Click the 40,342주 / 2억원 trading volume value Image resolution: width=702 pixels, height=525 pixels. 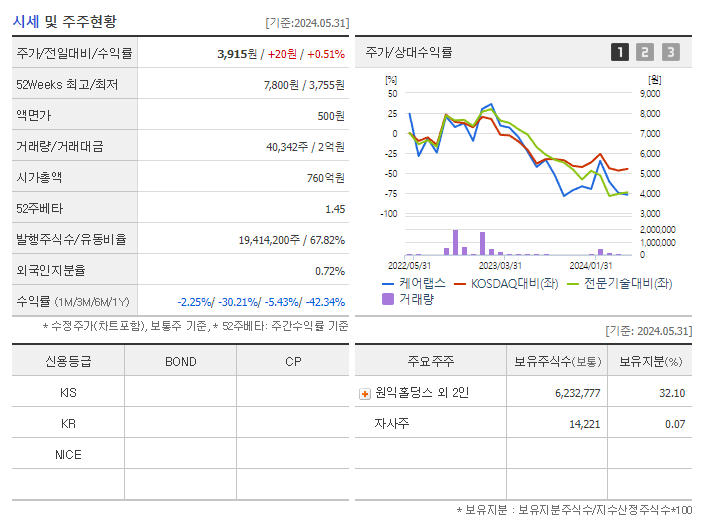[x=305, y=147]
